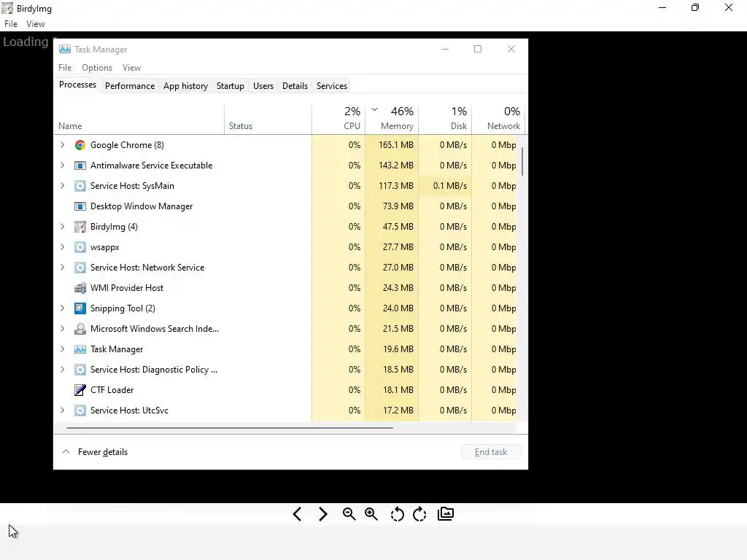This screenshot has width=747, height=560.
Task: Click the BirdyImg title bar app icon
Action: tap(7, 8)
